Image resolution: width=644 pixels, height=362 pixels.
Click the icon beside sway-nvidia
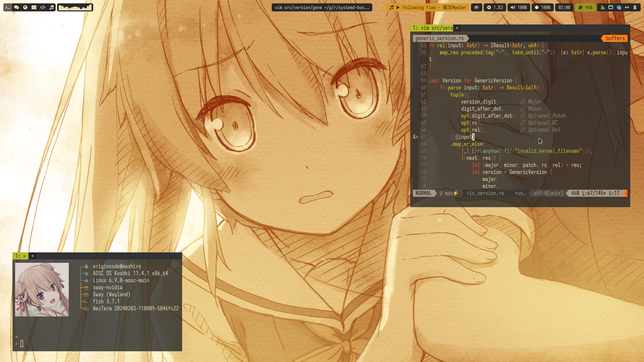86,288
